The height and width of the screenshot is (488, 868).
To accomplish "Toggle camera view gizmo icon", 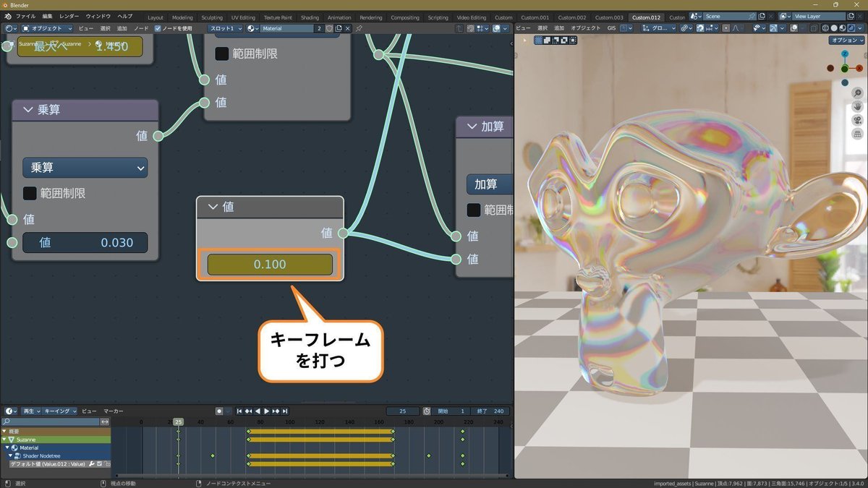I will click(857, 120).
